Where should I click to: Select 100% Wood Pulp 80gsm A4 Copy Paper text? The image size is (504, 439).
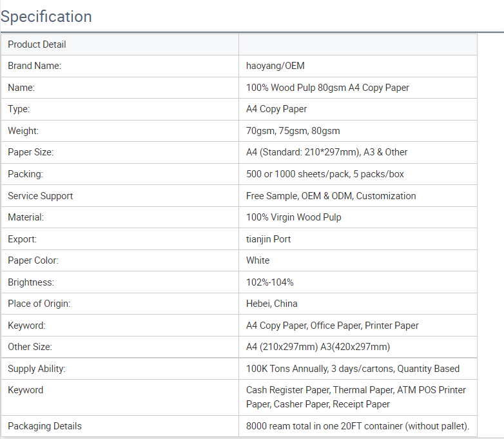[327, 88]
